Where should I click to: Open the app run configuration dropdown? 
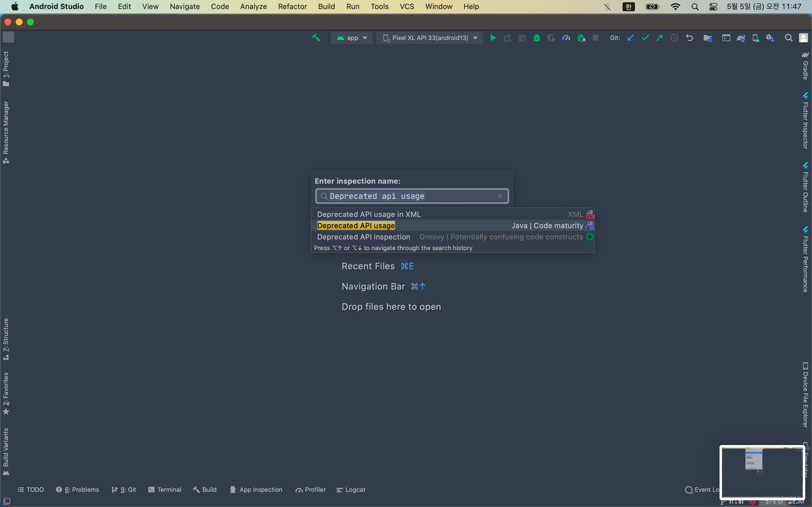[x=352, y=38]
